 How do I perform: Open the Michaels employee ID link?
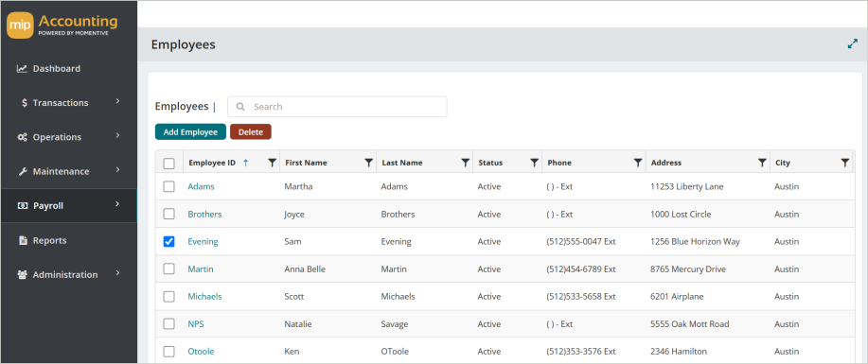coord(204,297)
